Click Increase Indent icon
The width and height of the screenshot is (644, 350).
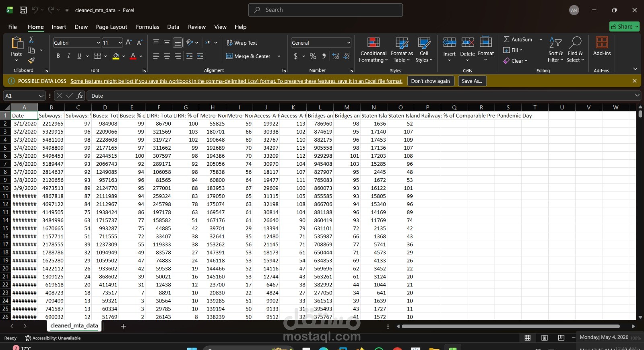[x=200, y=56]
